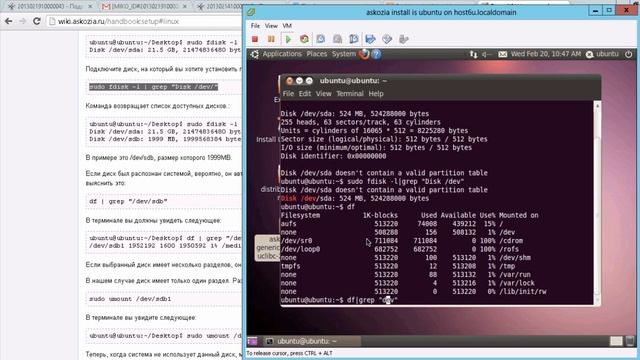The height and width of the screenshot is (360, 640).
Task: Click the CD/DVD connect toolbar icon
Action: click(x=387, y=39)
